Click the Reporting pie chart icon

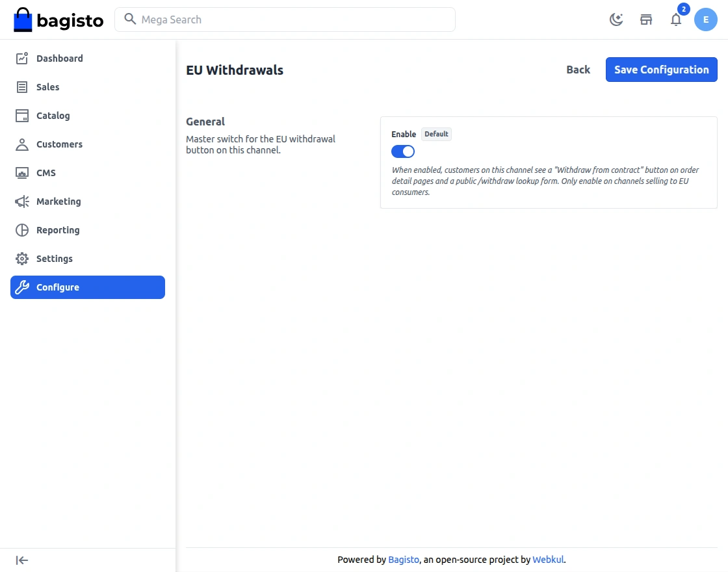click(x=22, y=230)
